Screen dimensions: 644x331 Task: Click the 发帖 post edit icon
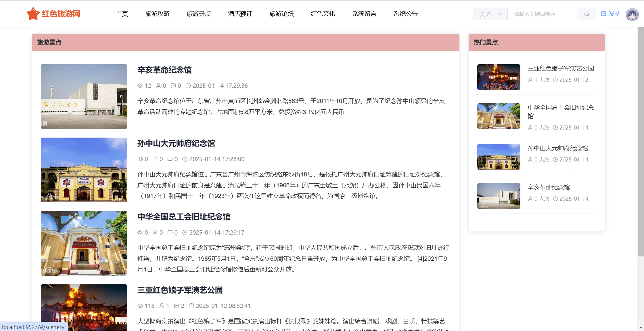coord(603,14)
